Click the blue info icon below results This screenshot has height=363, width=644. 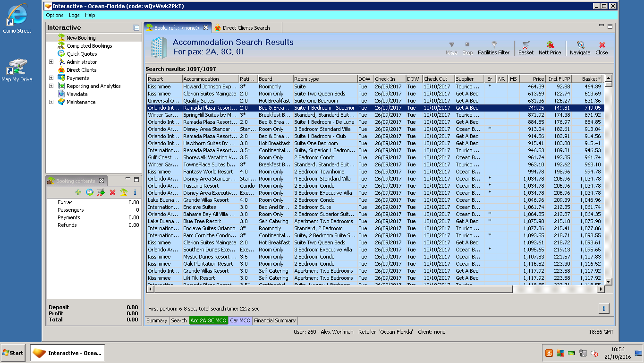[603, 309]
